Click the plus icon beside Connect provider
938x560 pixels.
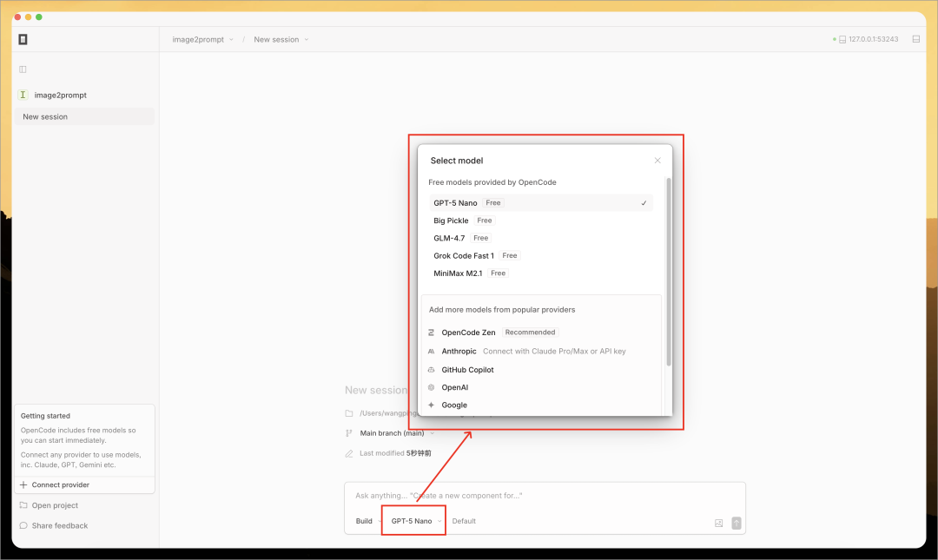(x=23, y=484)
